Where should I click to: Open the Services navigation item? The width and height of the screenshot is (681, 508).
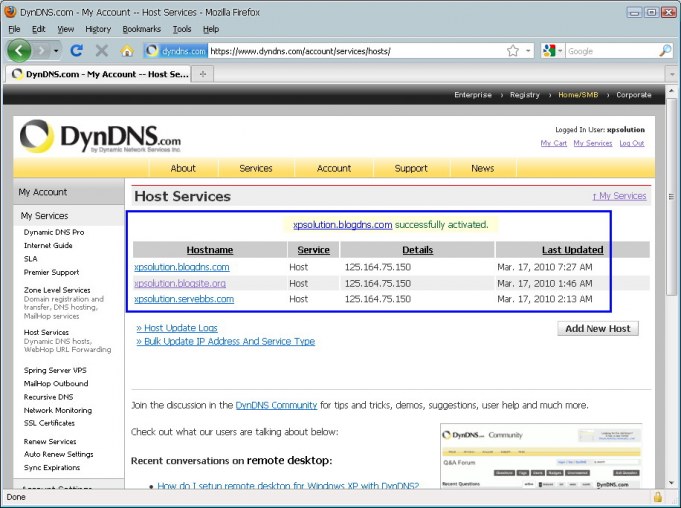[x=256, y=168]
